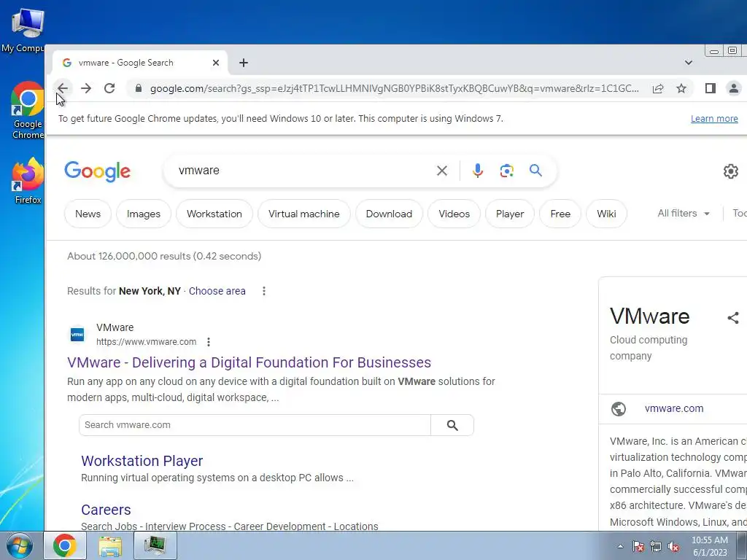The image size is (747, 560).
Task: Show hidden system tray icons
Action: click(x=620, y=546)
